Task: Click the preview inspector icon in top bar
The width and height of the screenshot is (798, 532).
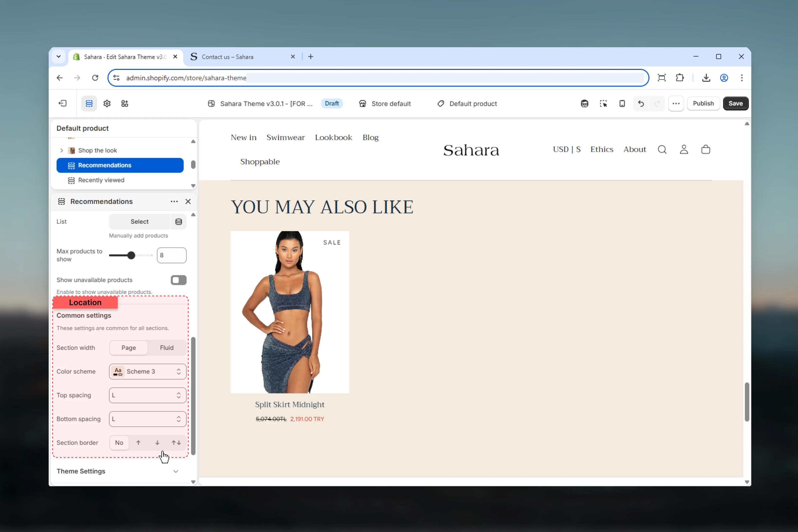Action: 584,103
